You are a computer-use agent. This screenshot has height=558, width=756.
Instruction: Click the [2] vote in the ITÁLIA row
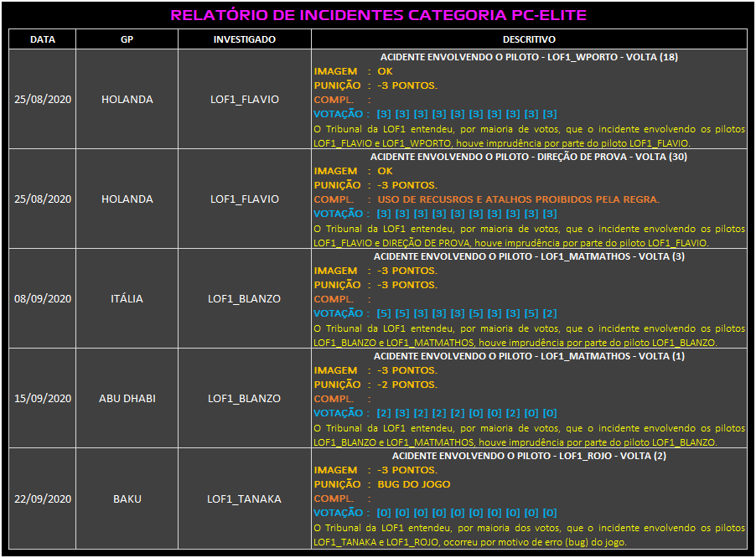(x=550, y=313)
